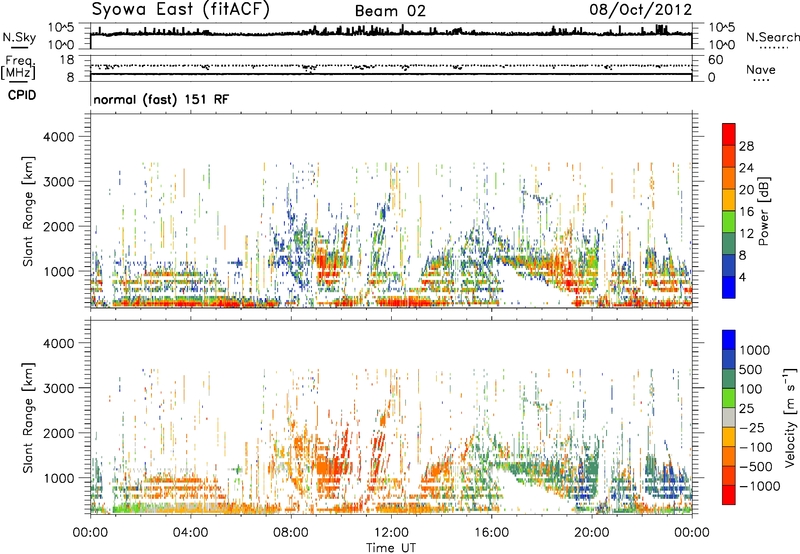This screenshot has width=800, height=554.
Task: Pick the blue top segment of Velocity color bar
Action: [729, 340]
